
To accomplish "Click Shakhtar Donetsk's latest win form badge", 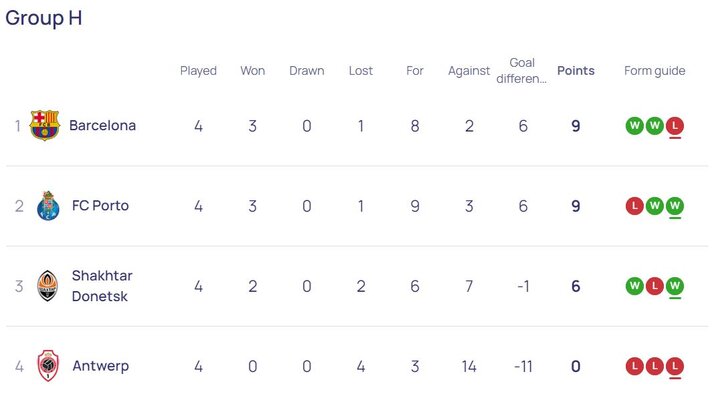I will pyautogui.click(x=675, y=286).
